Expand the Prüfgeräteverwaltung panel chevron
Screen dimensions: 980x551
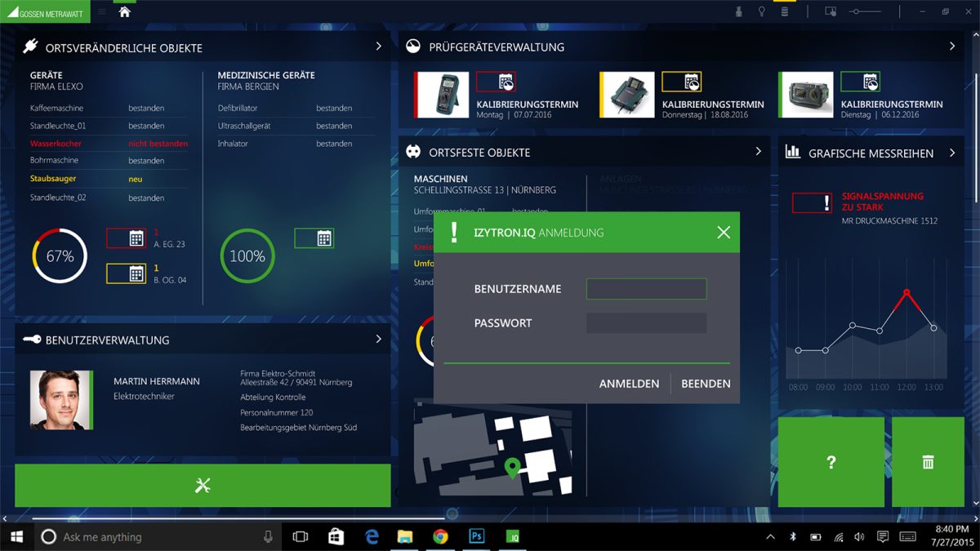pos(952,47)
